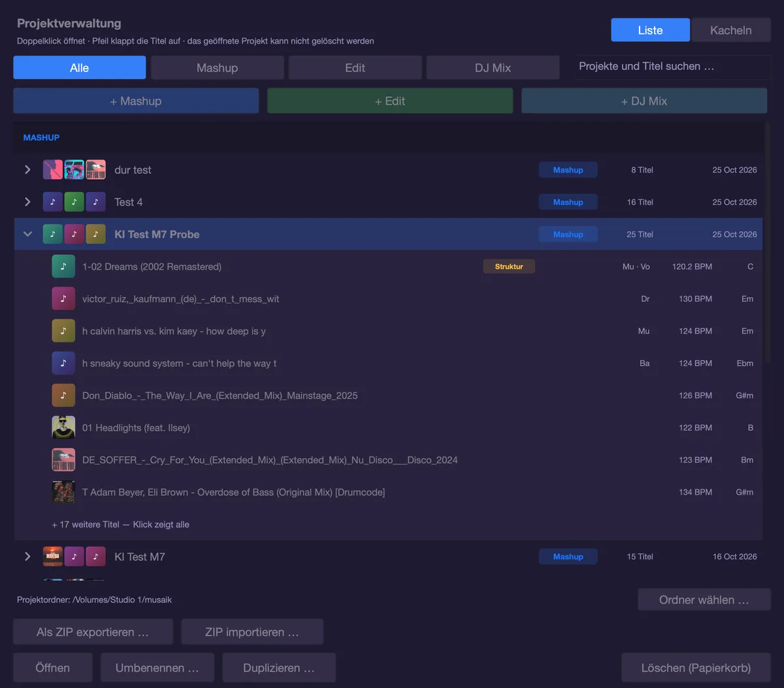Select track 01 Headlights (feat. Ilsey)
Screen dimensions: 784x688
tap(388, 428)
